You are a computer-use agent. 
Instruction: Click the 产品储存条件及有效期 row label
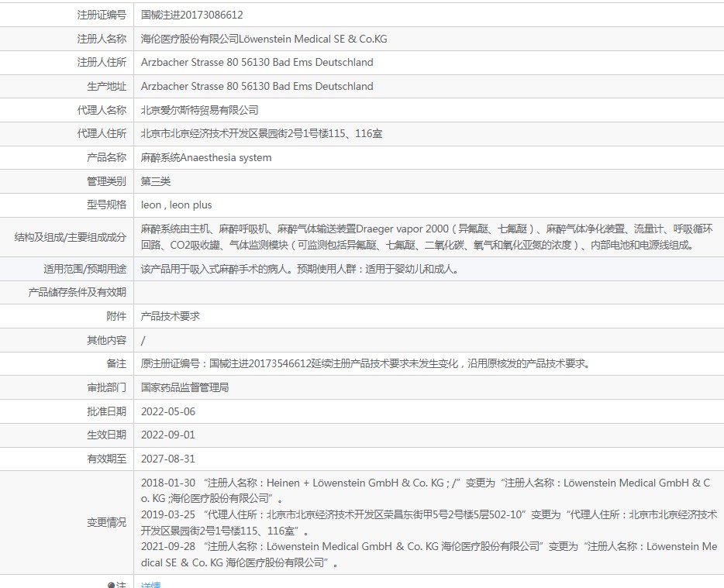coord(77,292)
